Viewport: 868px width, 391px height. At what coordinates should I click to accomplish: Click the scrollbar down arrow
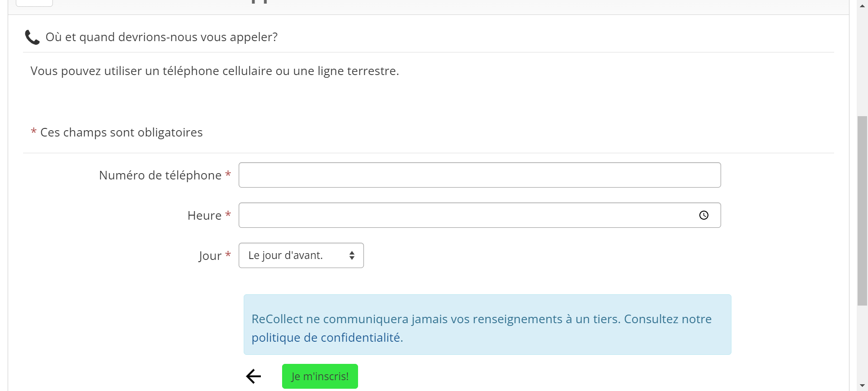click(x=862, y=386)
